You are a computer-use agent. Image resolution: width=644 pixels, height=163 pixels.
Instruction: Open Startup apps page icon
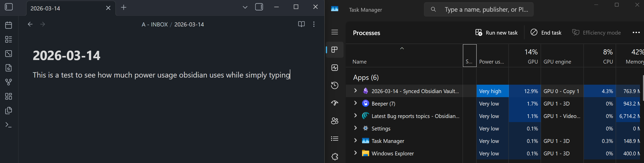tap(335, 103)
